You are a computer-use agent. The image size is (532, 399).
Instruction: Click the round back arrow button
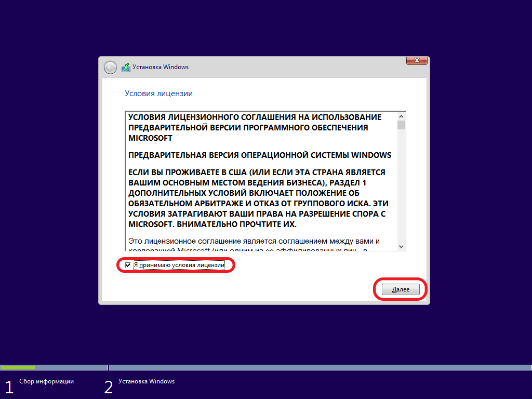110,68
